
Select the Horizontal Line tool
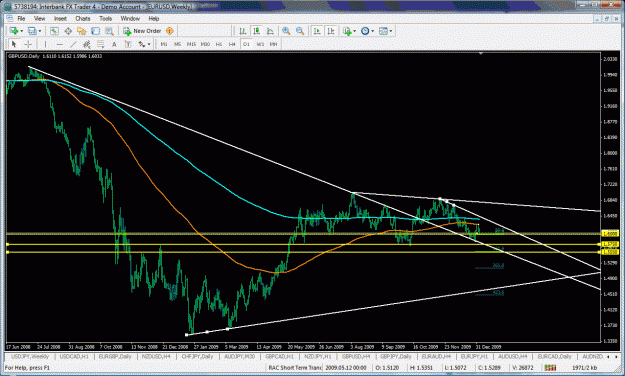click(59, 44)
